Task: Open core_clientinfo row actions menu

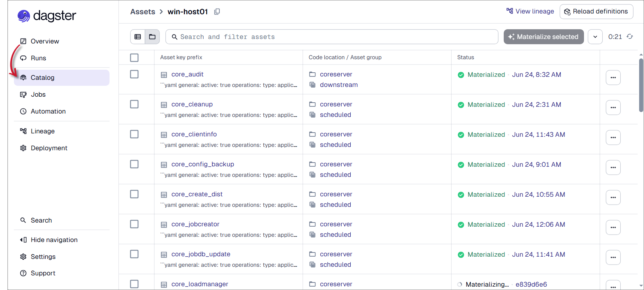Action: pos(613,138)
